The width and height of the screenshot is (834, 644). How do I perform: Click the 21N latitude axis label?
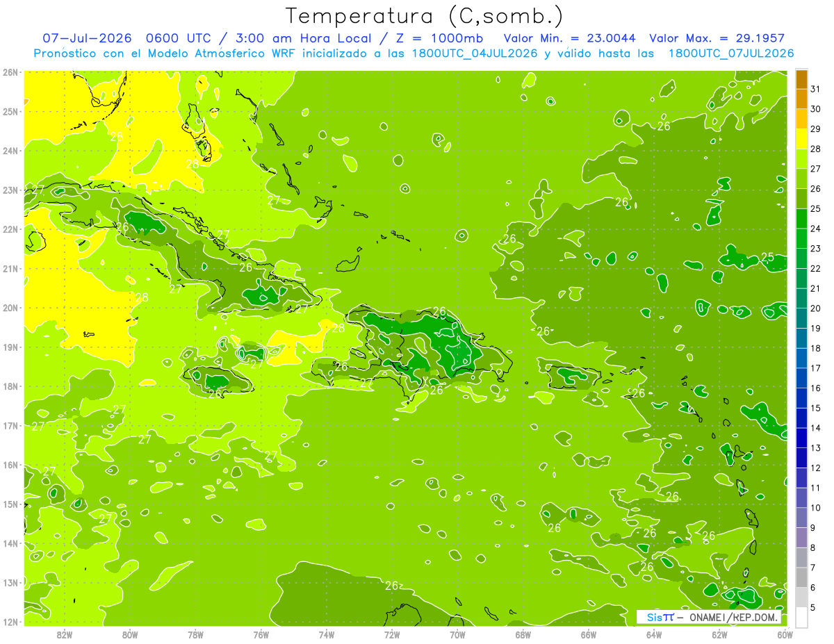(10, 268)
